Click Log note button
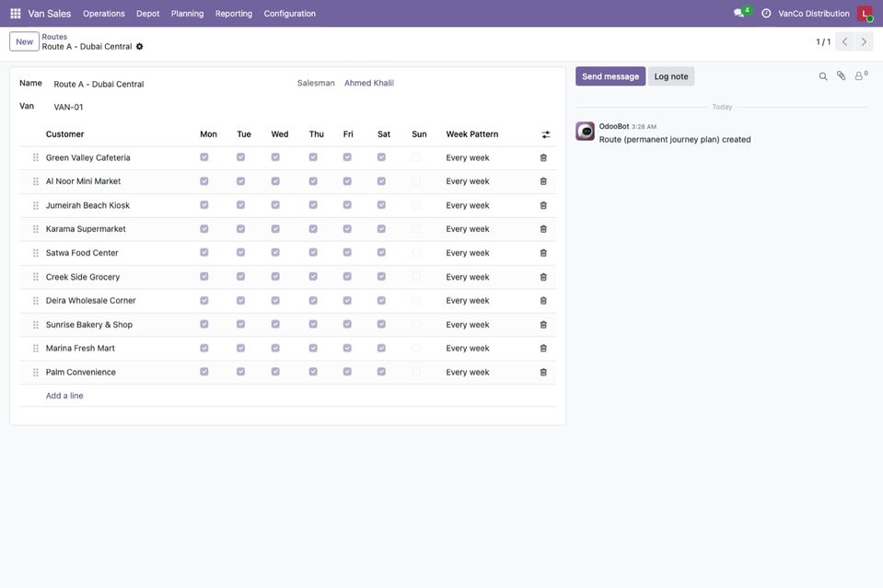 671,76
